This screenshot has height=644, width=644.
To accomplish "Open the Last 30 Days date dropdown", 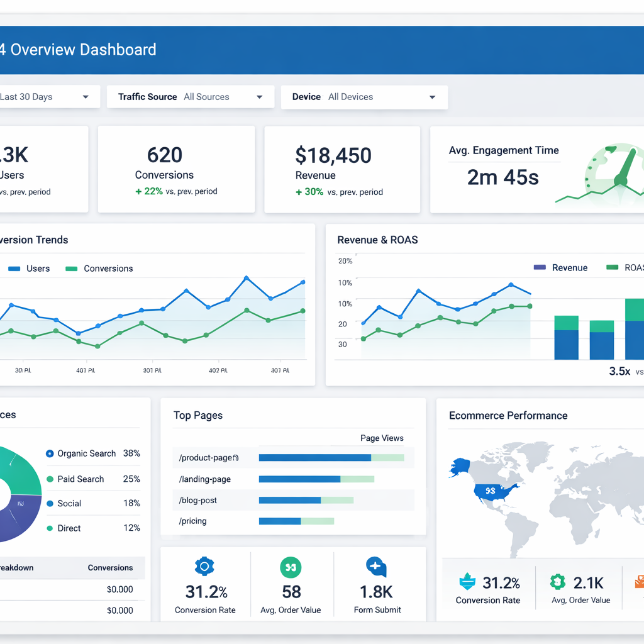I will [x=44, y=97].
